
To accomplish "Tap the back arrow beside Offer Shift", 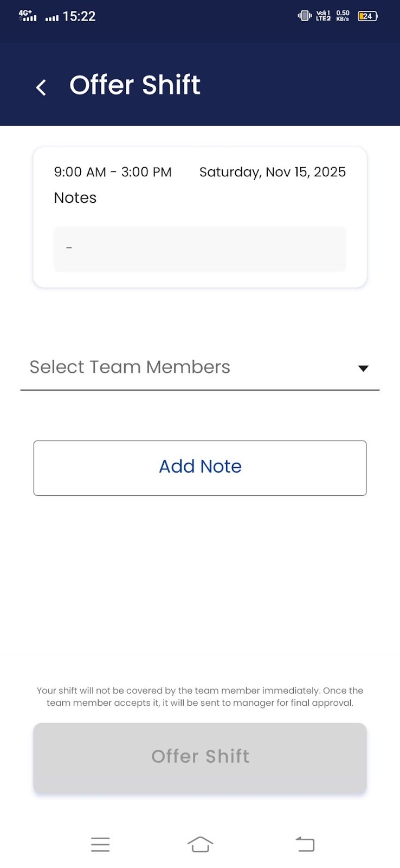I will [x=41, y=87].
